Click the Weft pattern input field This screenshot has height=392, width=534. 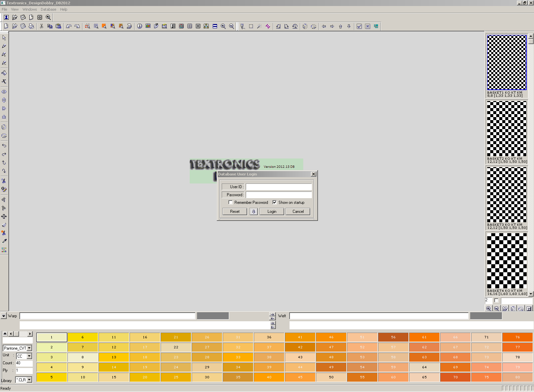(379, 316)
